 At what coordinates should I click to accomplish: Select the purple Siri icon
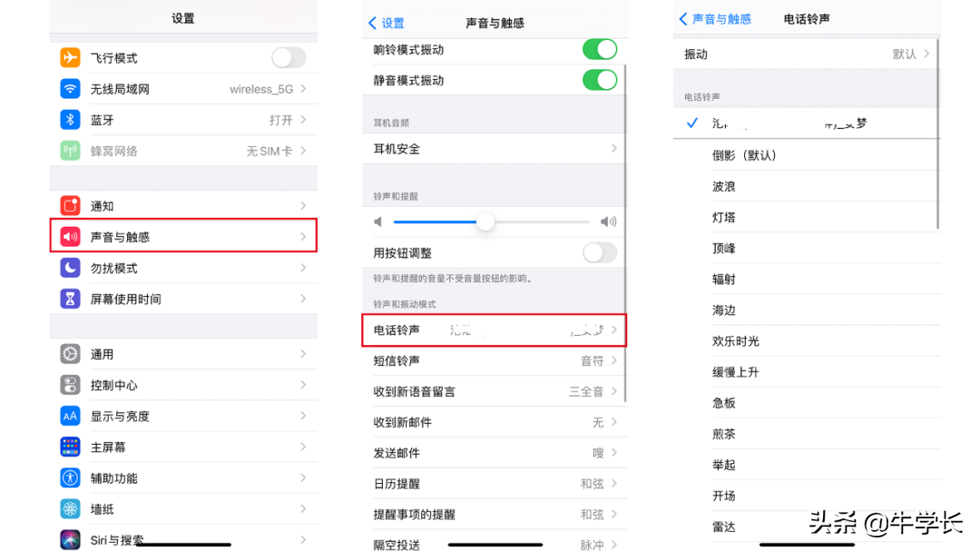pyautogui.click(x=69, y=537)
